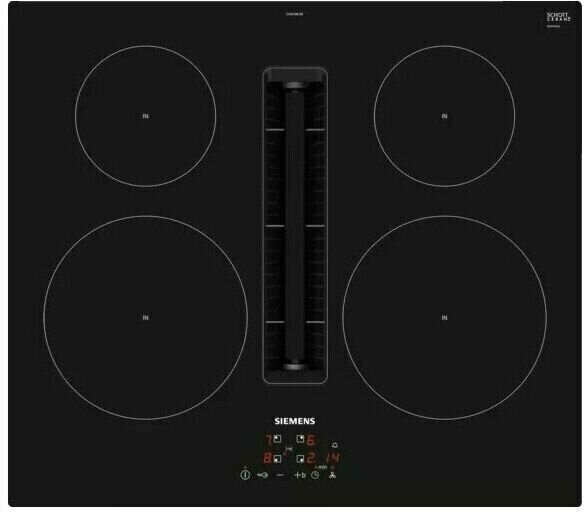Click the Schott Ceran logo
The image size is (584, 512).
(x=558, y=17)
